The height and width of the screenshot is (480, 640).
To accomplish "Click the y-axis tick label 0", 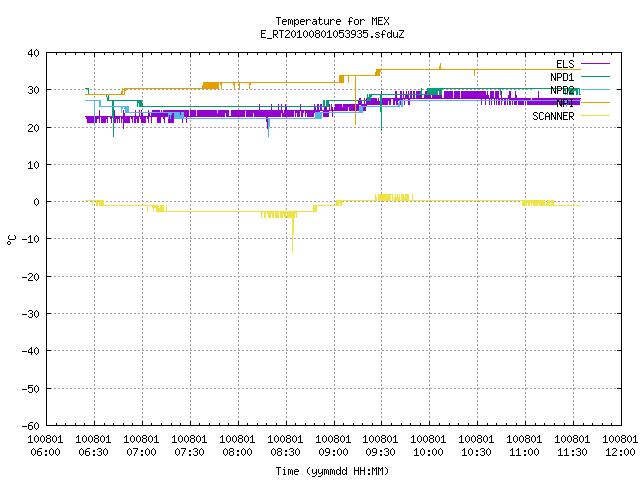I will (37, 202).
